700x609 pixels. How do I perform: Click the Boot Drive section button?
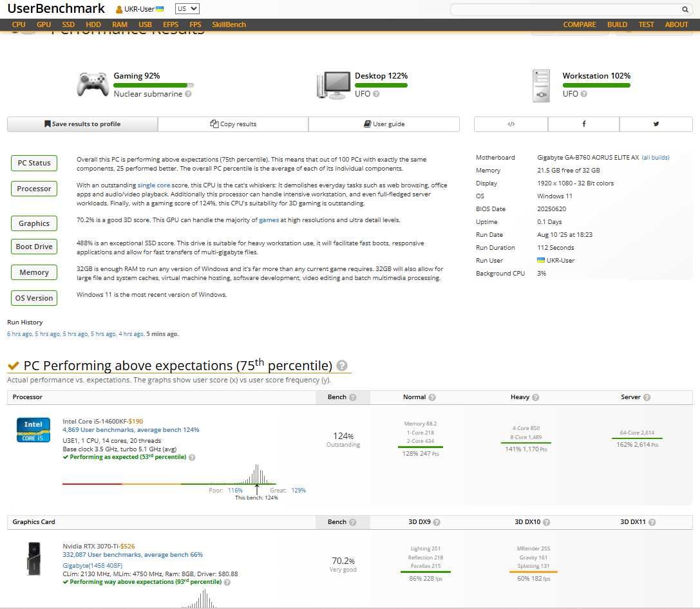click(34, 247)
